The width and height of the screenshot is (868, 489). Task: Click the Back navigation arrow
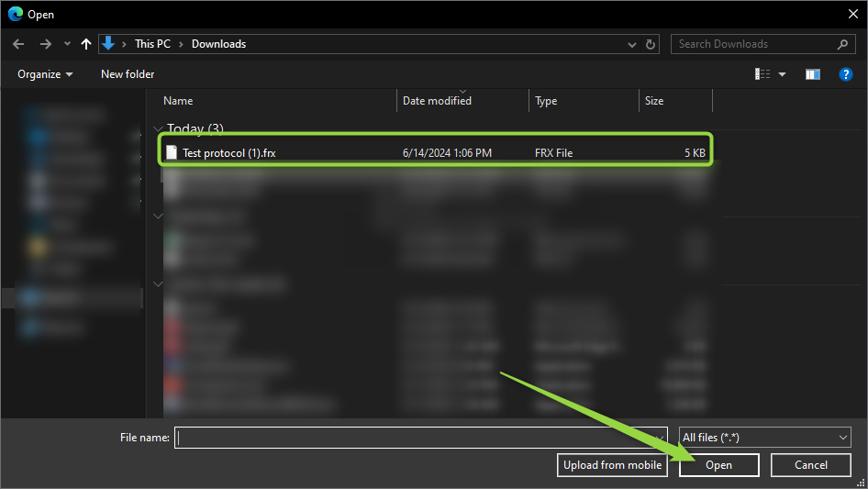pyautogui.click(x=18, y=44)
